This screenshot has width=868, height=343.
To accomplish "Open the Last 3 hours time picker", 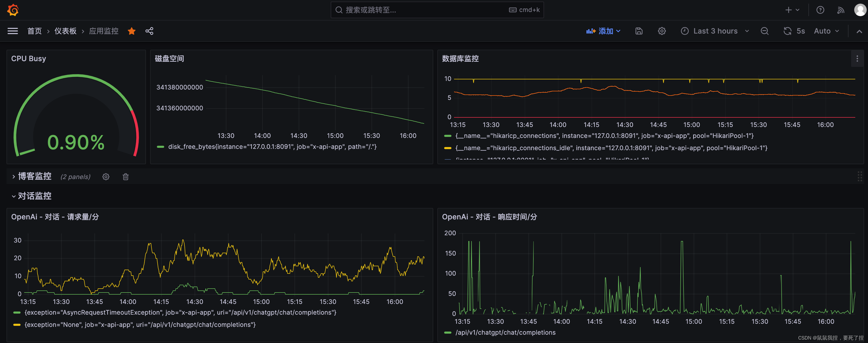I will 715,31.
